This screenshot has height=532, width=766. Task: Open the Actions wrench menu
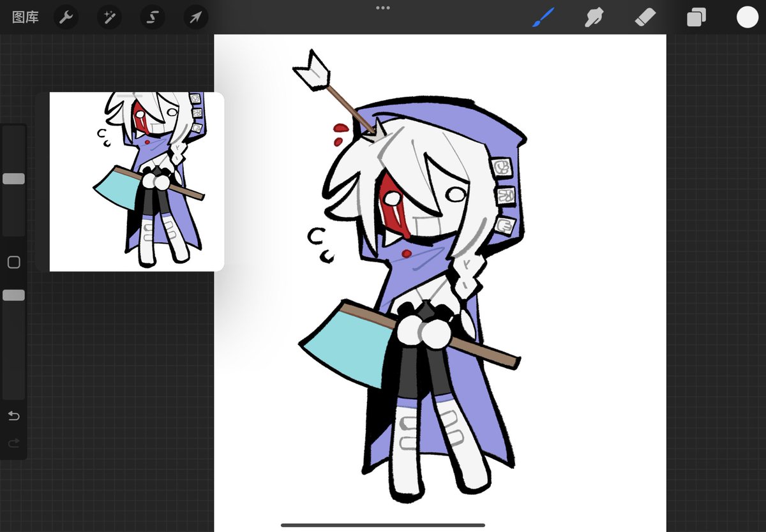click(66, 17)
